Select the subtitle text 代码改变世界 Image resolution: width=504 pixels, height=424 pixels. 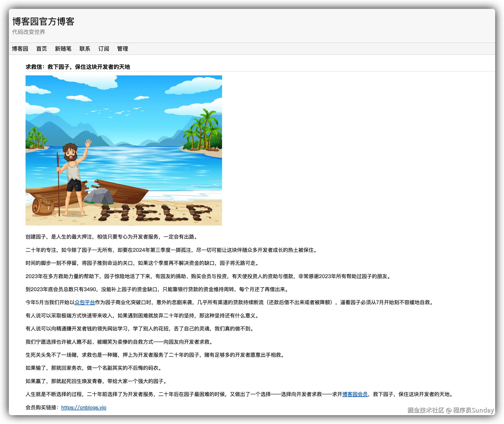tap(29, 32)
